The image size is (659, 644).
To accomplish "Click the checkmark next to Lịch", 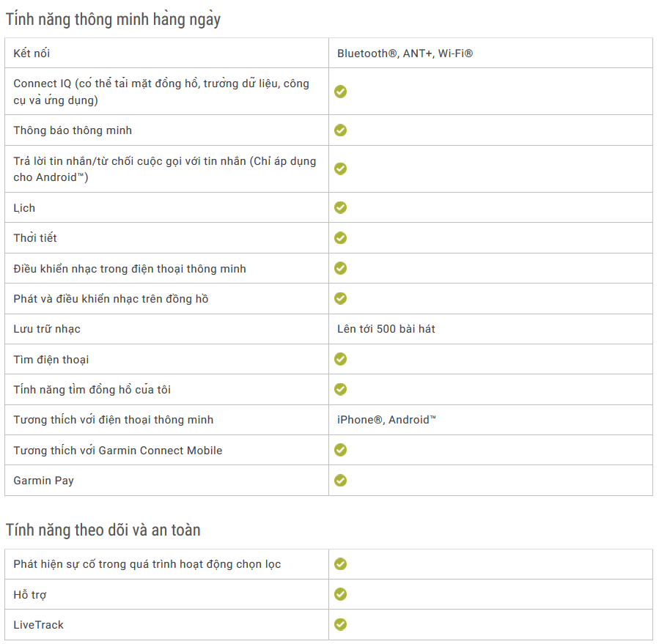I will [x=340, y=207].
